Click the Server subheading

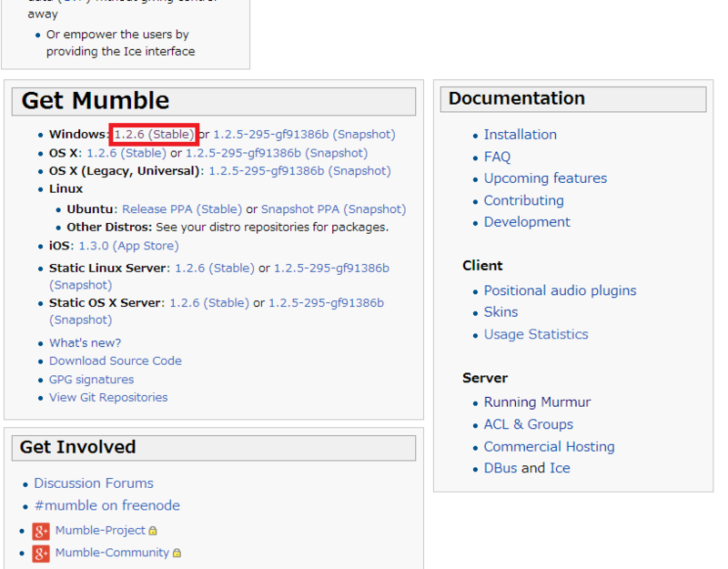[x=485, y=378]
